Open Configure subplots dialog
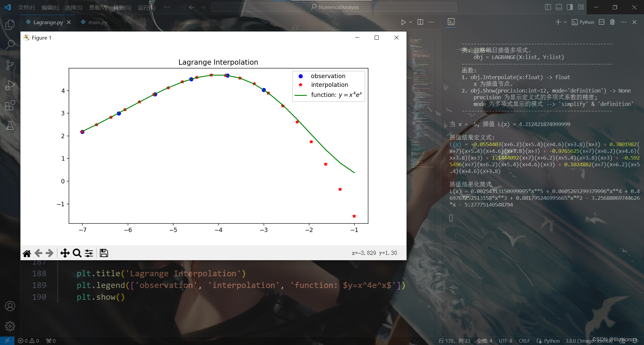644x345 pixels. (89, 253)
